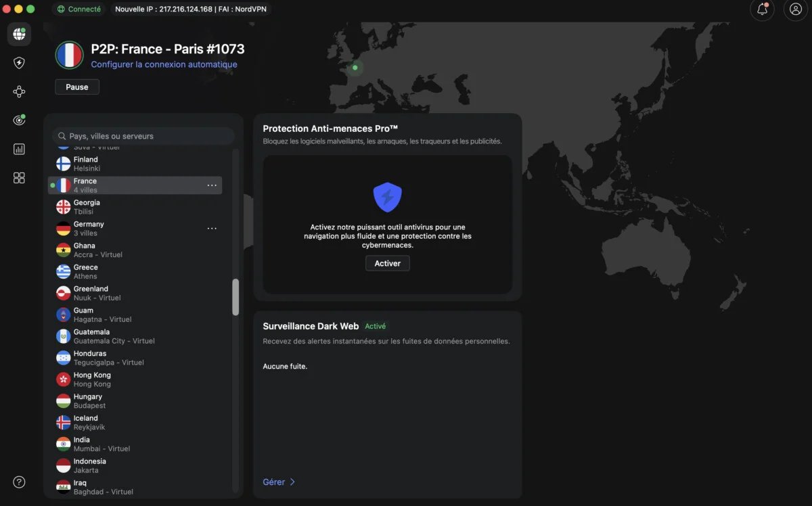Open the France server options three-dot menu
The image size is (812, 506).
pyautogui.click(x=212, y=185)
